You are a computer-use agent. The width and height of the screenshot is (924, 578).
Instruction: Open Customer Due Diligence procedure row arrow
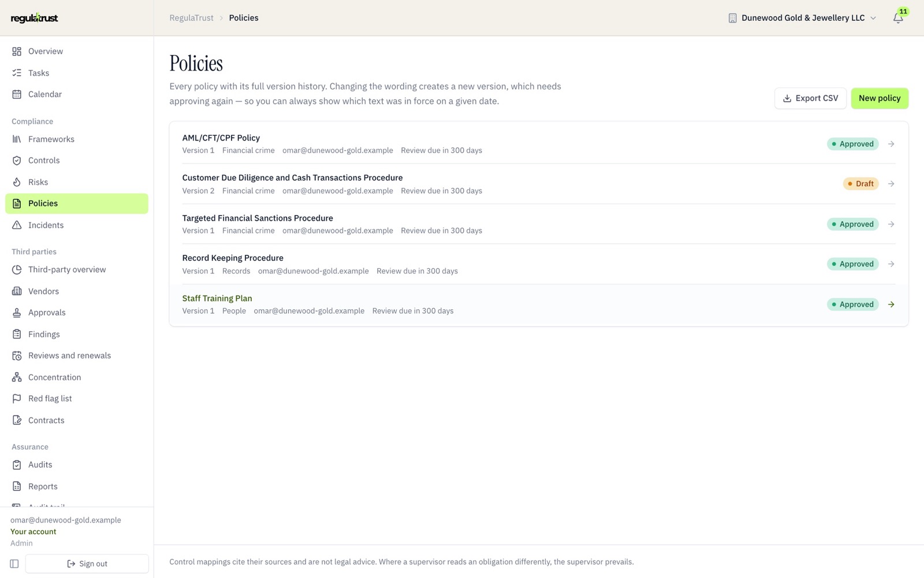pyautogui.click(x=891, y=184)
